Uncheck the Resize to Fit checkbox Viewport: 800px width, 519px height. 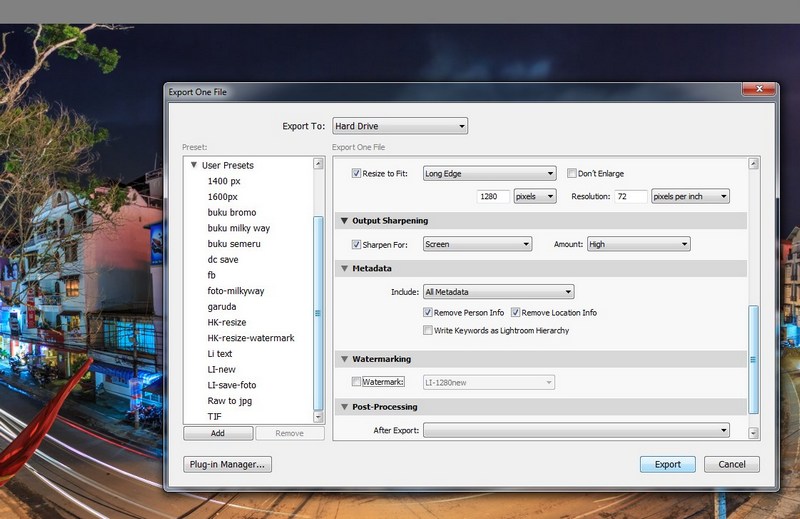tap(357, 173)
